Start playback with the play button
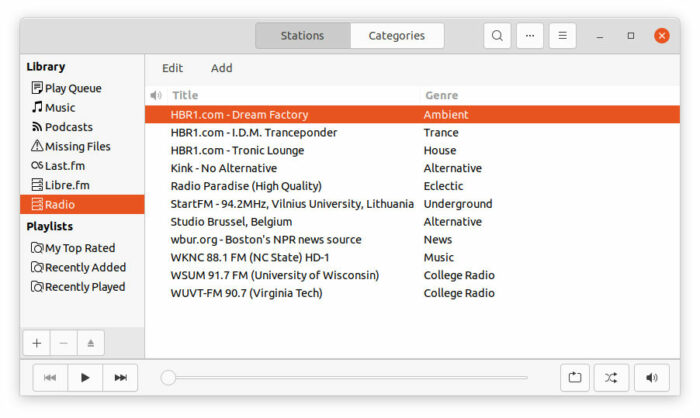This screenshot has height=418, width=700. [x=85, y=378]
